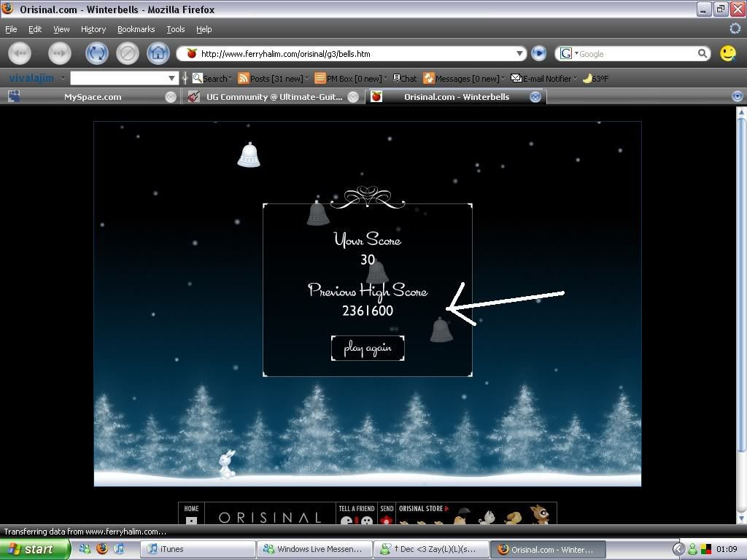This screenshot has width=747, height=560.
Task: Close the Orisinal.com Winterbells tab
Action: [x=535, y=97]
